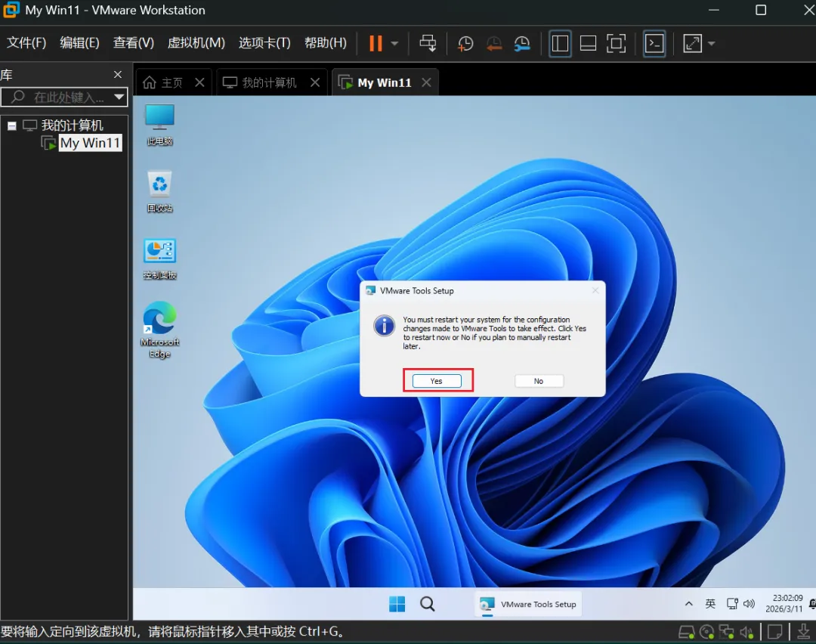Click the VMware Tools download status icon
Image resolution: width=816 pixels, height=644 pixels.
coord(803,633)
